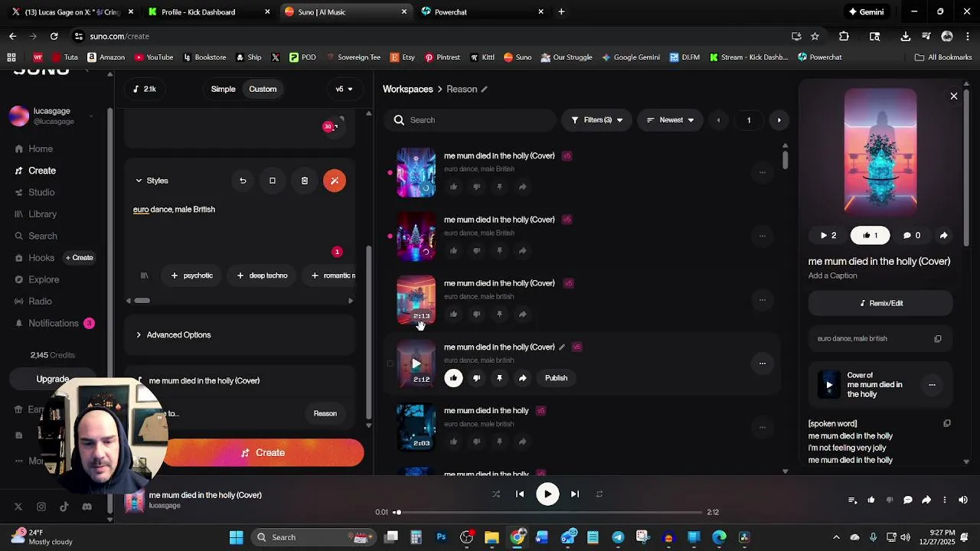Add the deep techno style tag

[x=262, y=275]
